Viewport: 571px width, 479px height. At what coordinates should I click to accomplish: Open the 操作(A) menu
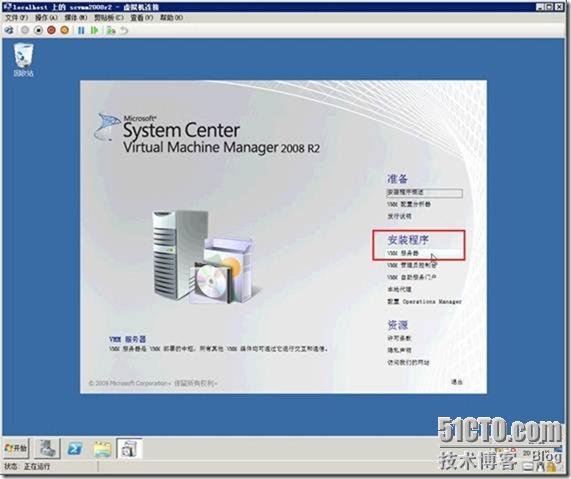click(x=46, y=17)
